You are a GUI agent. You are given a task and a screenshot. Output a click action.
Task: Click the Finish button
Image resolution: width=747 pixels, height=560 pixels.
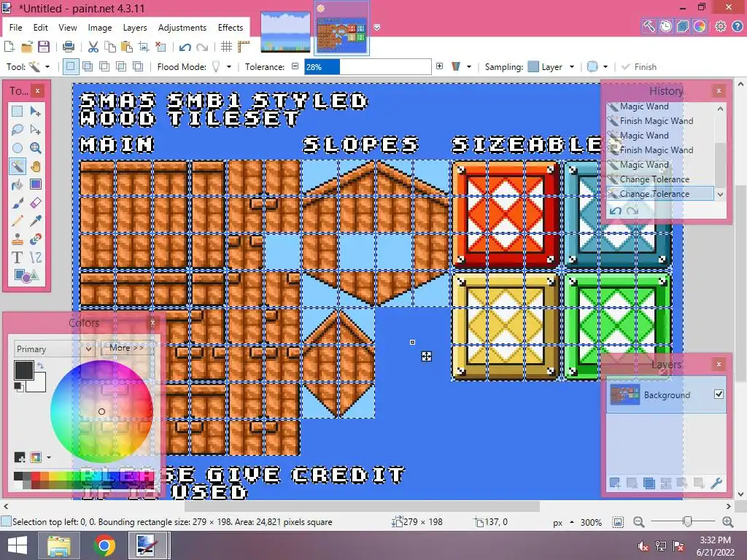[639, 66]
